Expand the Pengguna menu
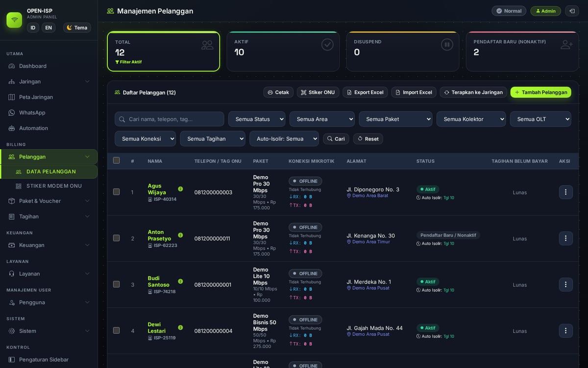The width and height of the screenshot is (588, 368). click(x=49, y=302)
